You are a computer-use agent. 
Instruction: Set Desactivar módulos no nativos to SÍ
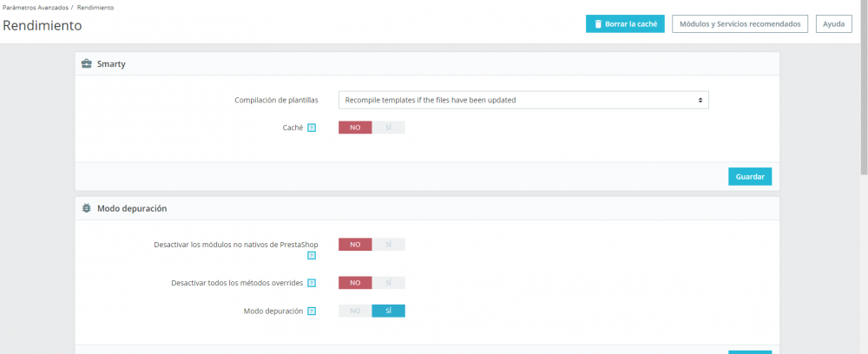coord(389,245)
